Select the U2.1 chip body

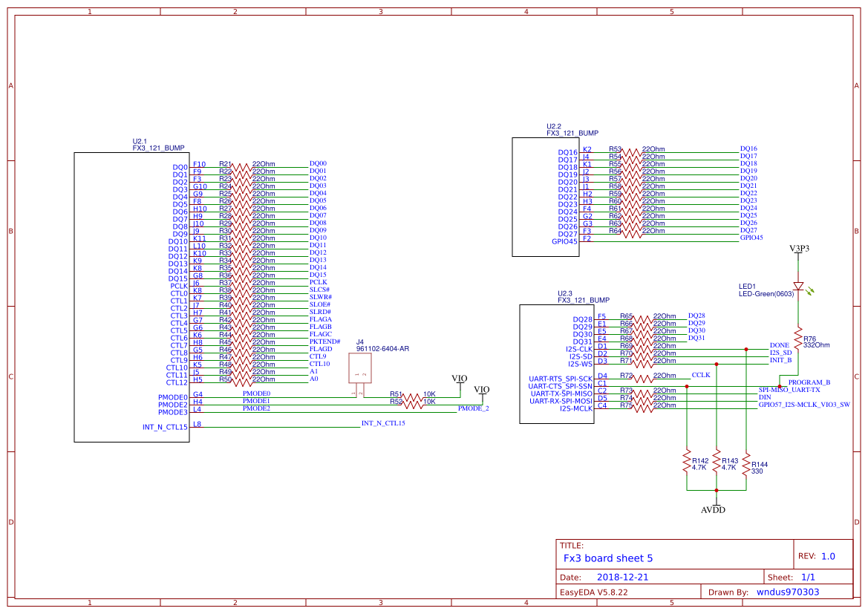click(131, 297)
